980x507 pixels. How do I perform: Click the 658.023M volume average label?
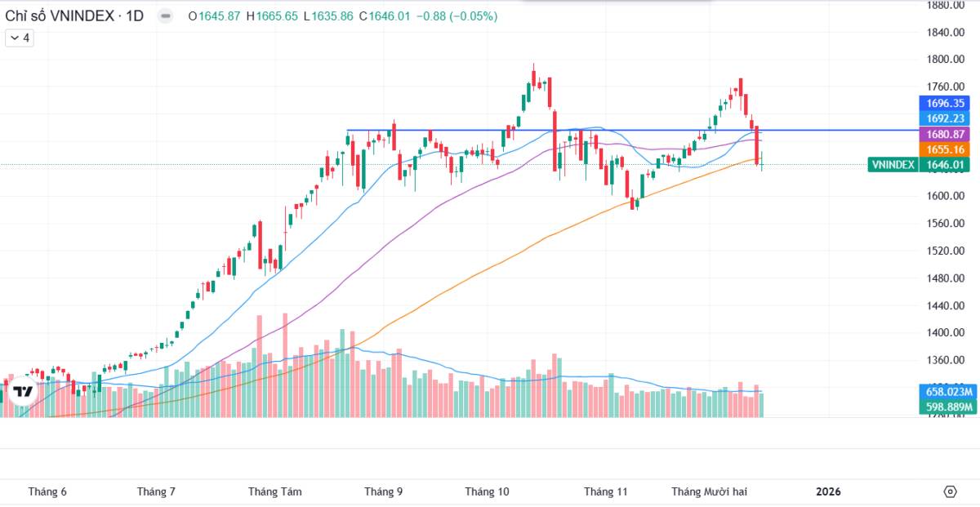click(947, 391)
